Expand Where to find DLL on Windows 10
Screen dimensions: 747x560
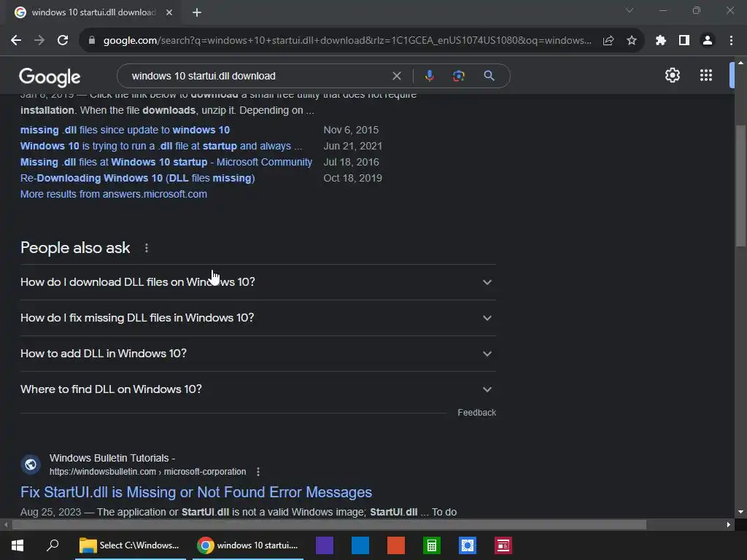[x=258, y=389]
